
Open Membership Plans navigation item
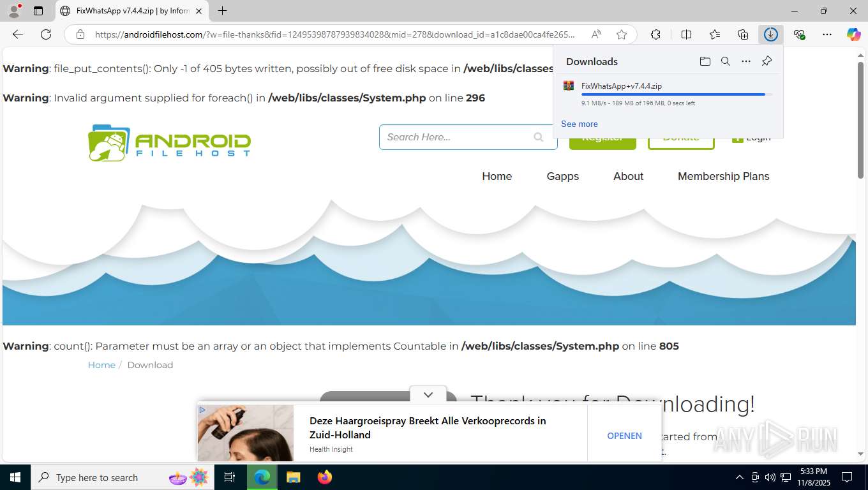(723, 176)
